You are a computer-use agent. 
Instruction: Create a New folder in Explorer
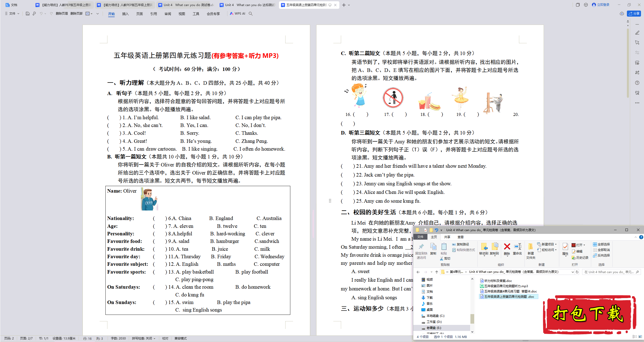click(531, 251)
